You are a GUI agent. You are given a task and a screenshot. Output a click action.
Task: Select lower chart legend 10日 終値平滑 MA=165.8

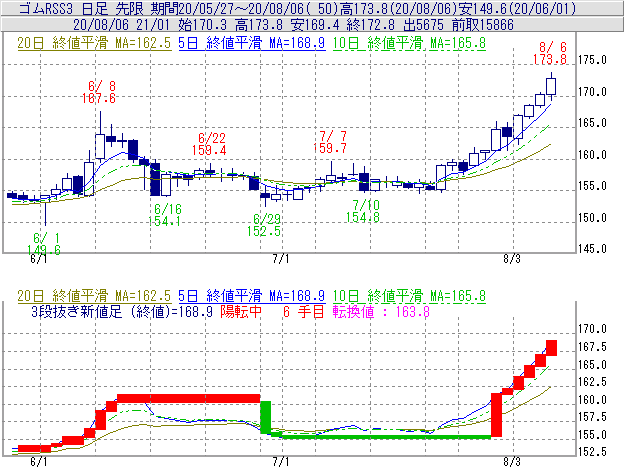tap(409, 296)
